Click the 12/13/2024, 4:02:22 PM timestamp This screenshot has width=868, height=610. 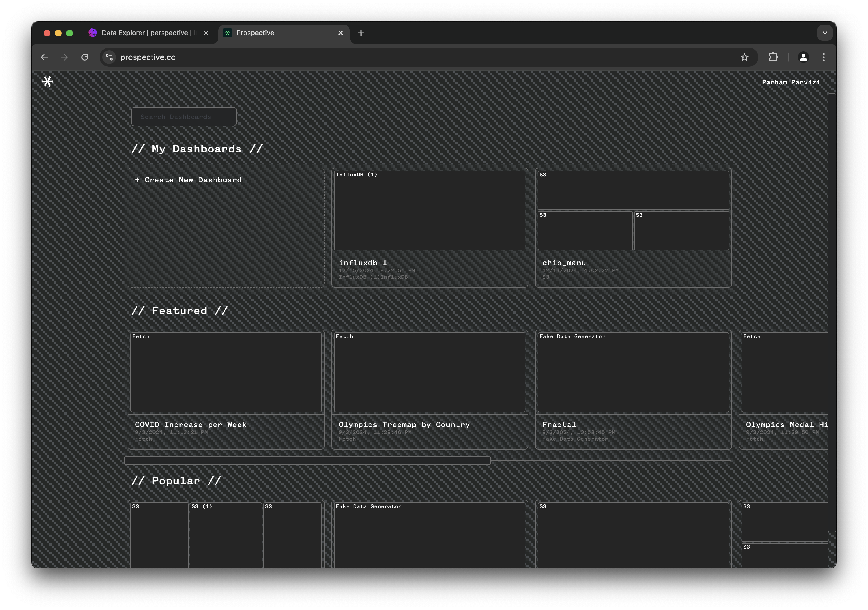[x=580, y=270]
